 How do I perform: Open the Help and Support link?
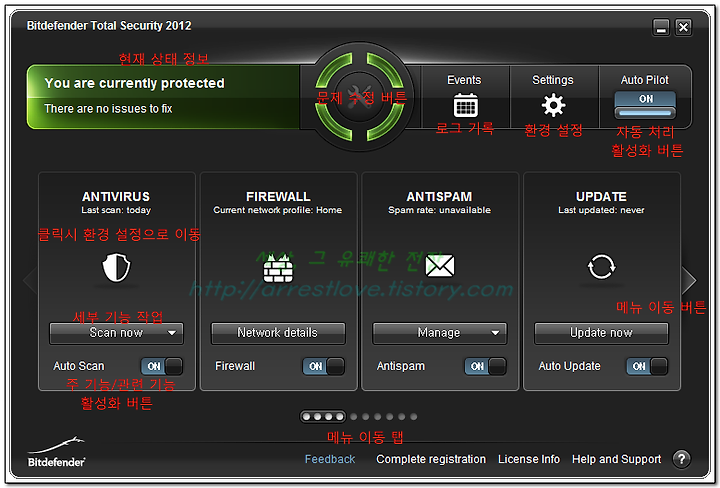pyautogui.click(x=616, y=459)
